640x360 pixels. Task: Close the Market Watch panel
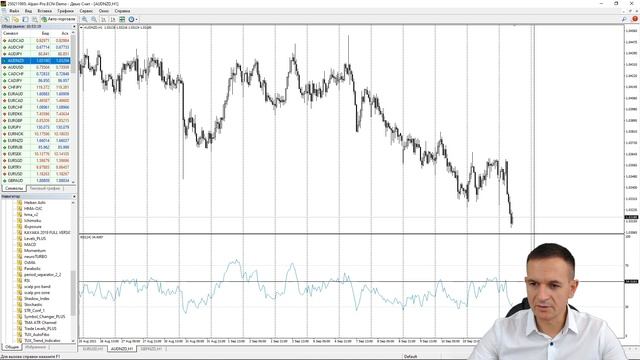pos(74,27)
